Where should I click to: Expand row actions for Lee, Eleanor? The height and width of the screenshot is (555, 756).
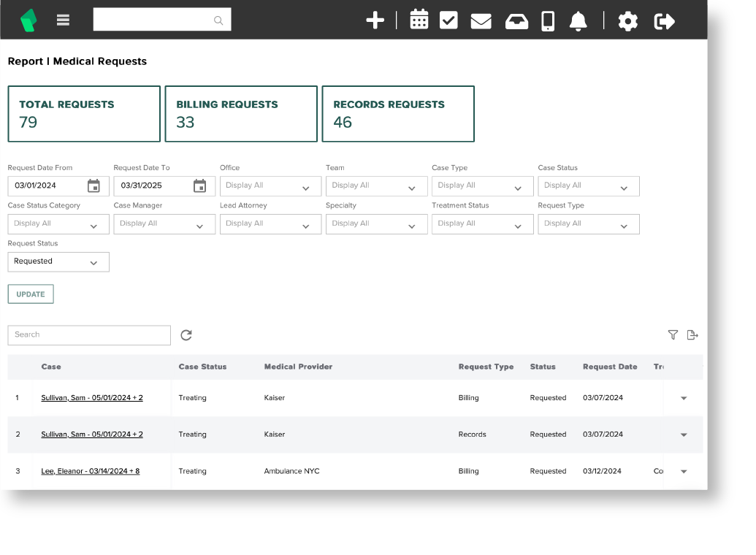pos(684,472)
